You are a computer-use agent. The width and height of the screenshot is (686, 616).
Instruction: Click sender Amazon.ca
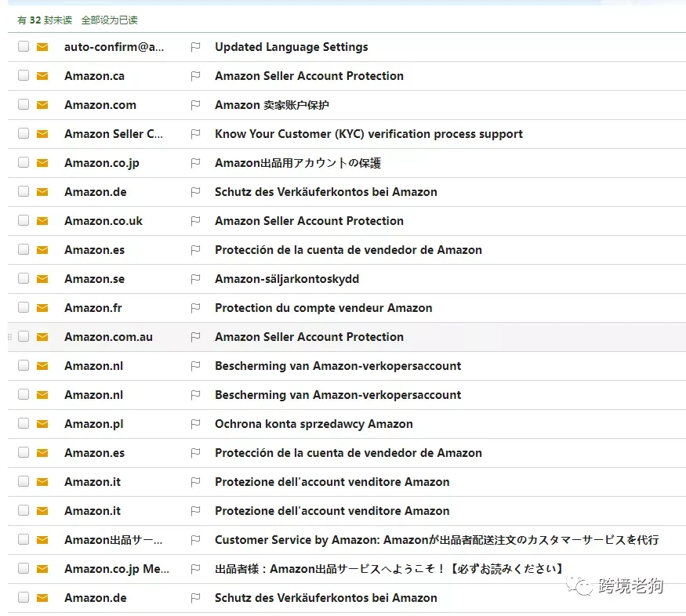[95, 76]
